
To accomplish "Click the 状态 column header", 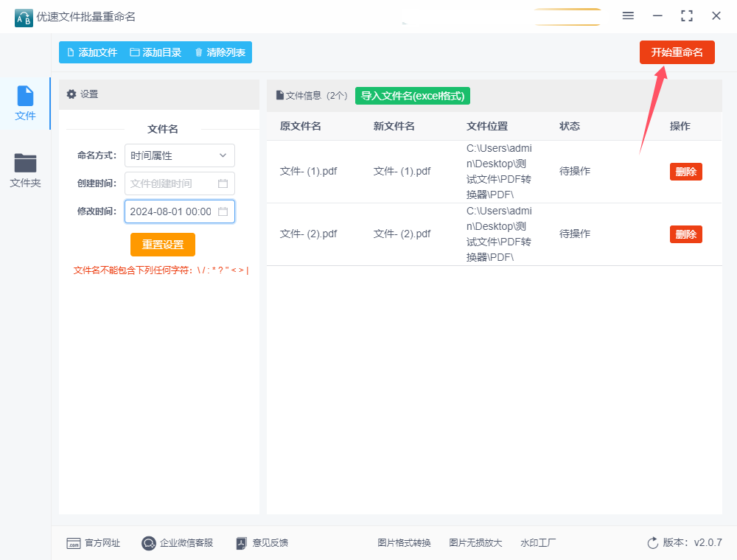I will point(570,127).
